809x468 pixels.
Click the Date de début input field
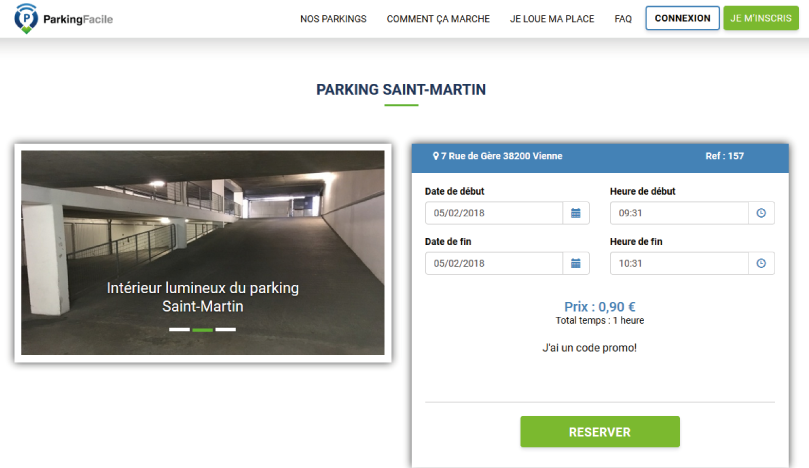tap(494, 213)
